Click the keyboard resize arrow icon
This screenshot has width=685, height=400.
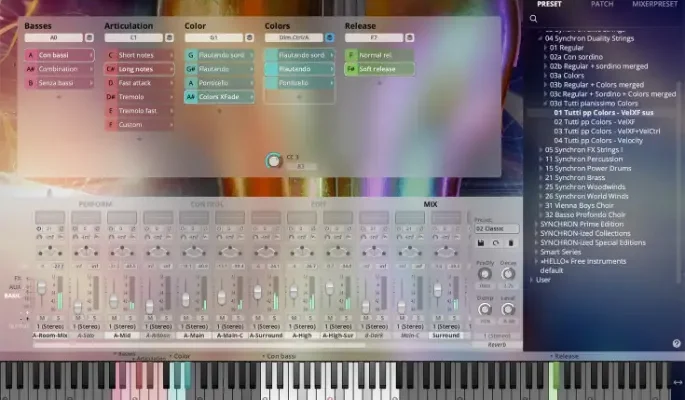tap(677, 381)
